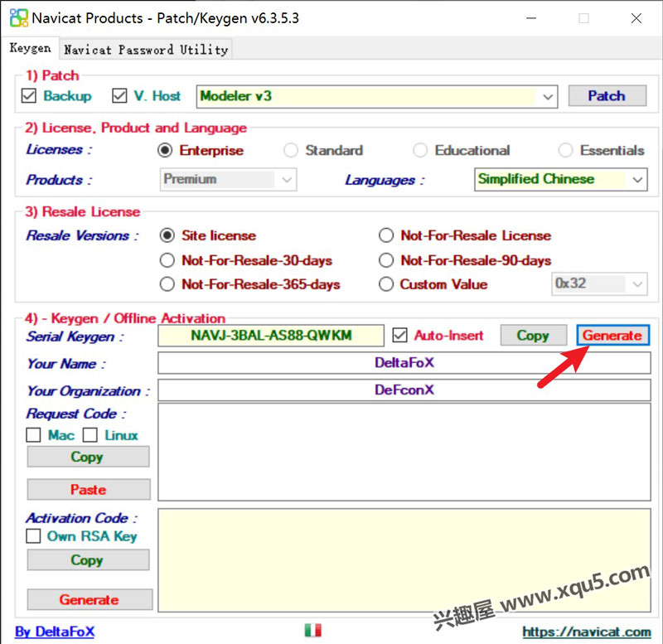Image resolution: width=663 pixels, height=644 pixels.
Task: Enable the Linux checkbox
Action: 90,435
